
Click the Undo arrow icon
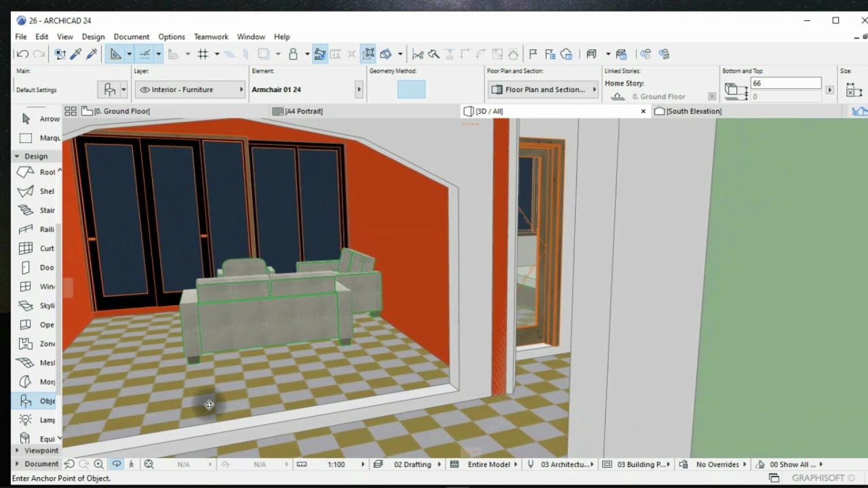click(x=22, y=54)
